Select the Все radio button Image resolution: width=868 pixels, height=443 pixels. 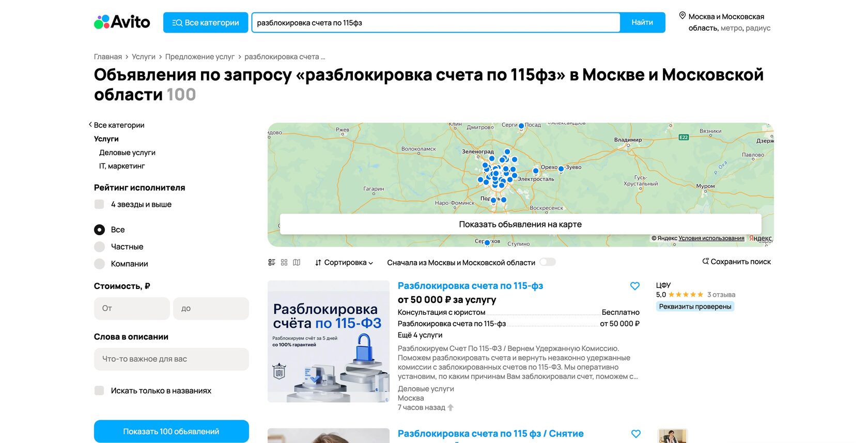(99, 230)
